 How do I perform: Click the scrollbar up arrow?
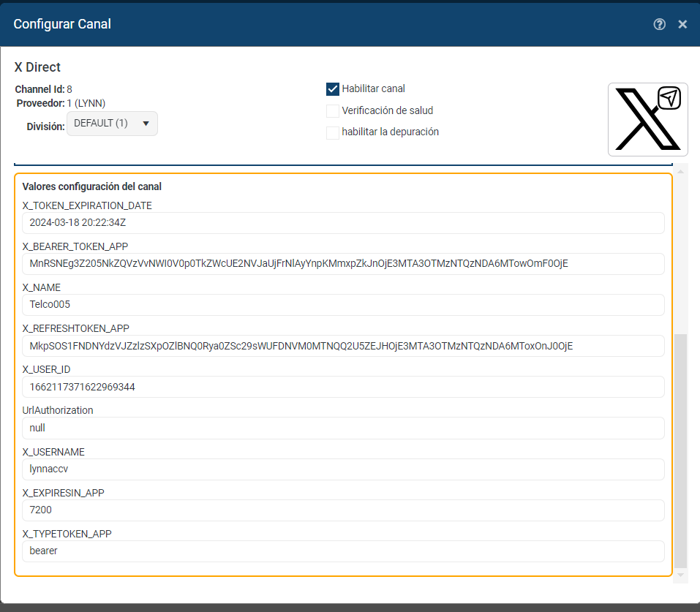(681, 172)
